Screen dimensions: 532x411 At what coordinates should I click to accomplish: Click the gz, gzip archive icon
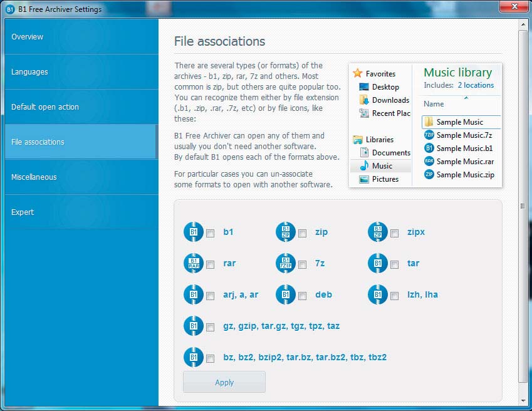194,326
